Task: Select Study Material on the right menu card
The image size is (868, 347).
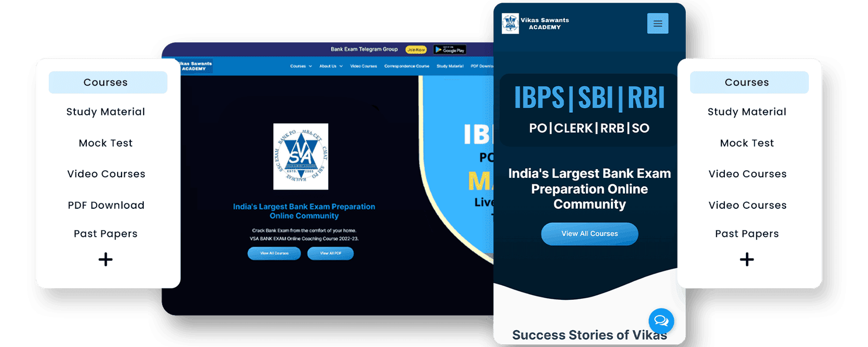Action: click(x=747, y=112)
